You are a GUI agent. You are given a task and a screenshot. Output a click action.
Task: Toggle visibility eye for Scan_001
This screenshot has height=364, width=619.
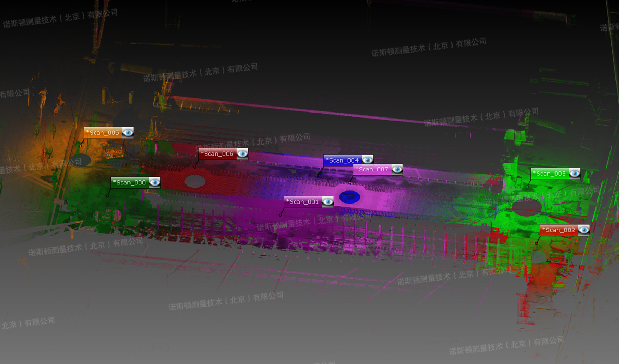[328, 202]
